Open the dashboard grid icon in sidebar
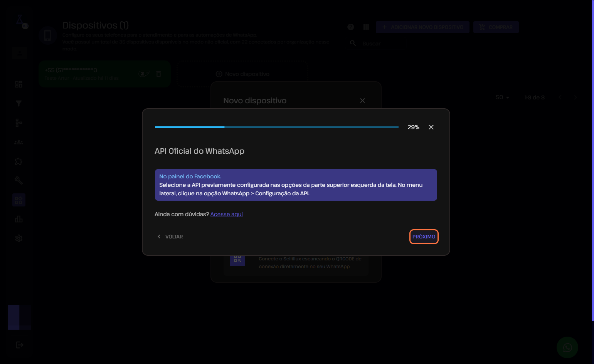The height and width of the screenshot is (364, 594). point(19,84)
